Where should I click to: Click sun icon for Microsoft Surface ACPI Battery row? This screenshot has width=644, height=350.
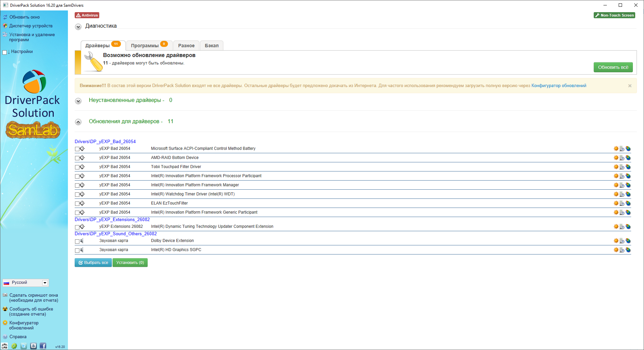click(x=616, y=149)
